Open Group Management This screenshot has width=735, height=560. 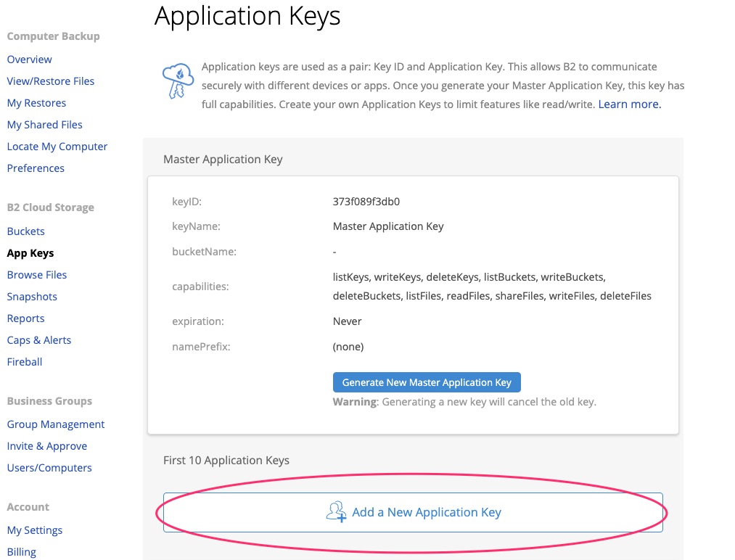56,424
